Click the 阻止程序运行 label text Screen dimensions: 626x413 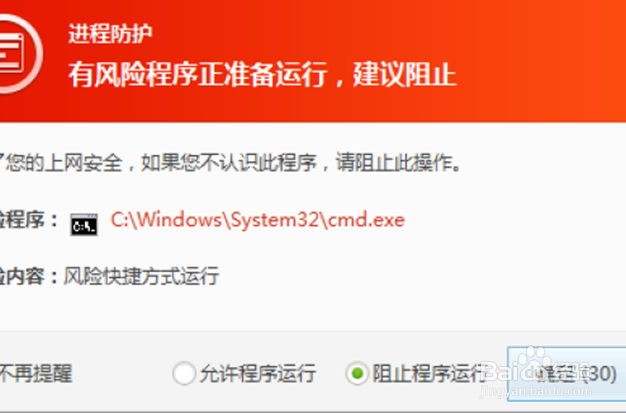pos(428,374)
